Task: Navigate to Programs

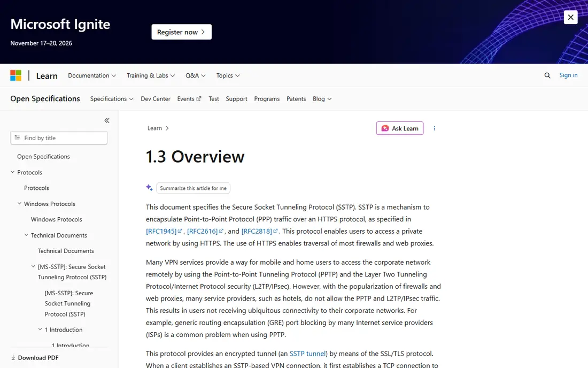Action: click(267, 98)
